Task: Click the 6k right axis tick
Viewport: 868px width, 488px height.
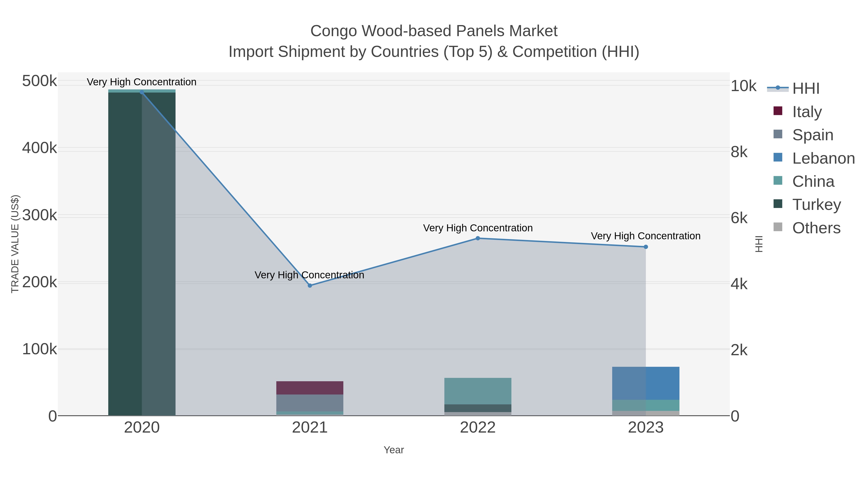Action: coord(739,218)
